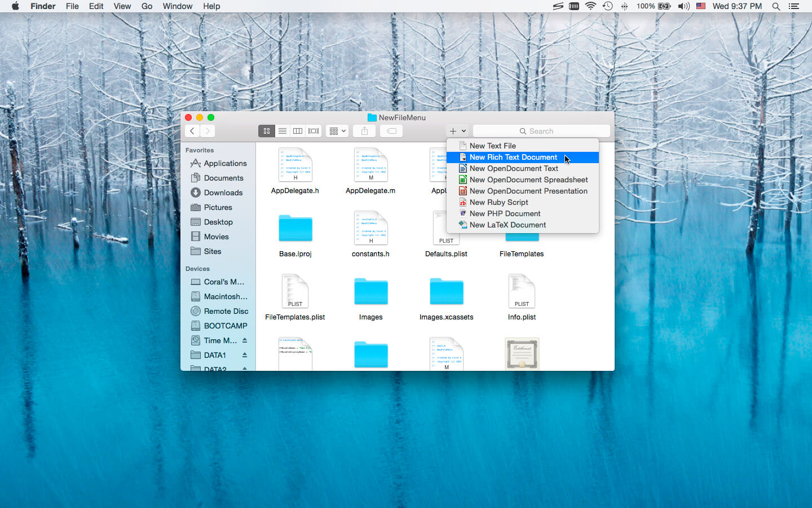
Task: Choose New Rich Text Document
Action: (522, 157)
